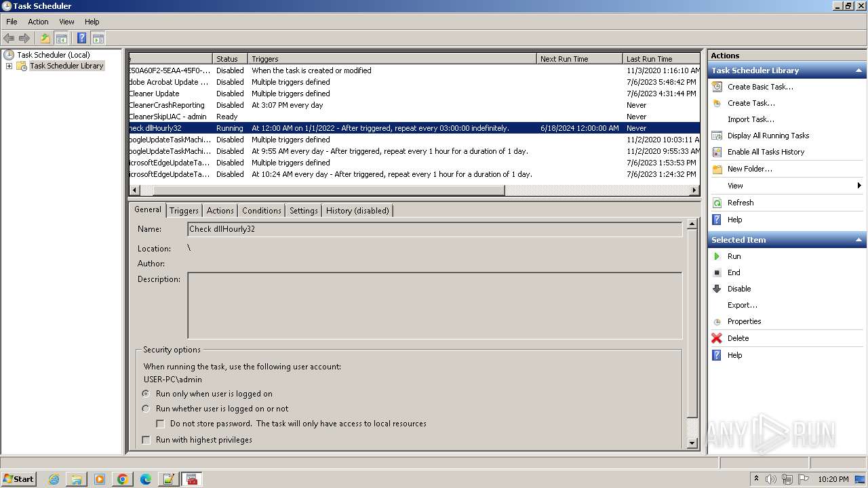
Task: Collapse the Task Scheduler Library actions section
Action: [859, 70]
